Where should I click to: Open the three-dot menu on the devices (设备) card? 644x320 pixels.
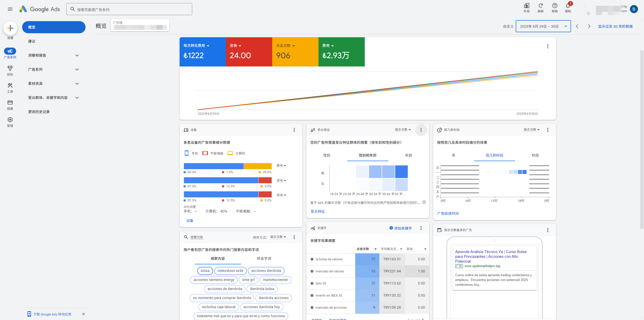294,130
